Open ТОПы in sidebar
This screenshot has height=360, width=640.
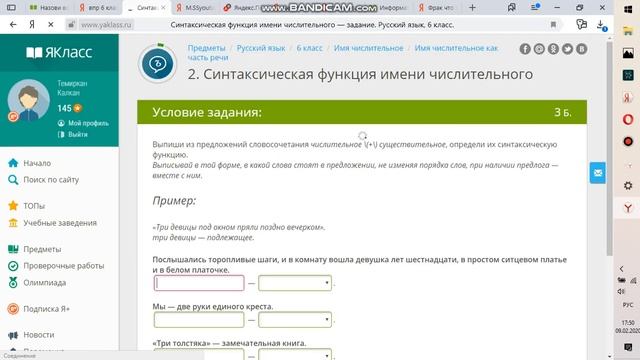pyautogui.click(x=34, y=206)
